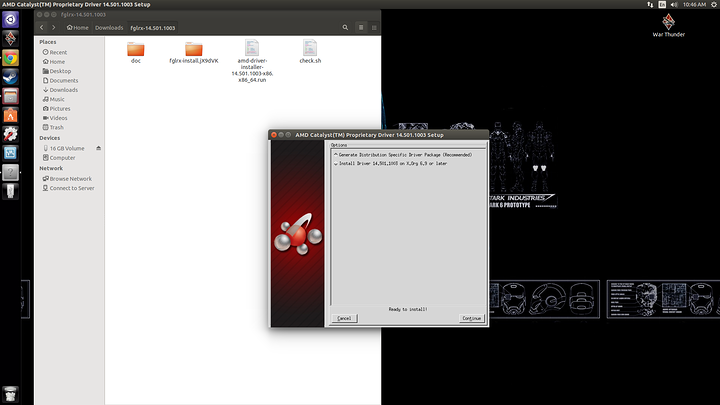
Task: Click the question-mark app icon in launcher
Action: 10,172
